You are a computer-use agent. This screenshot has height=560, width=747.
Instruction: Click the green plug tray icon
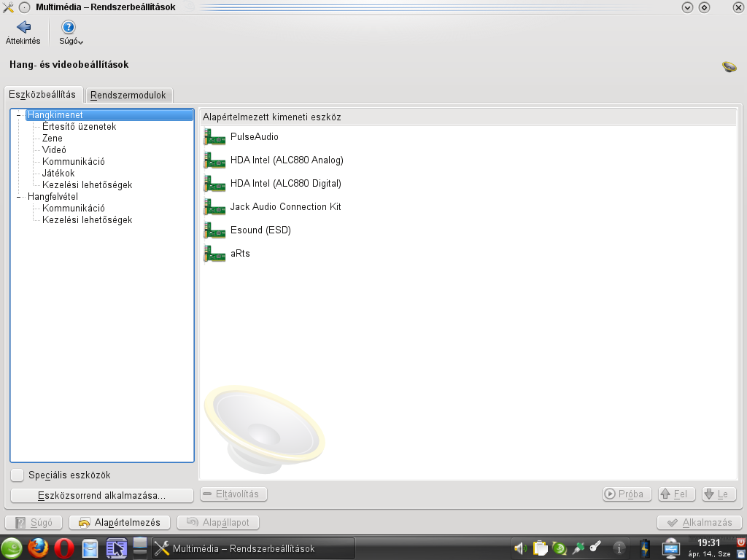point(578,548)
